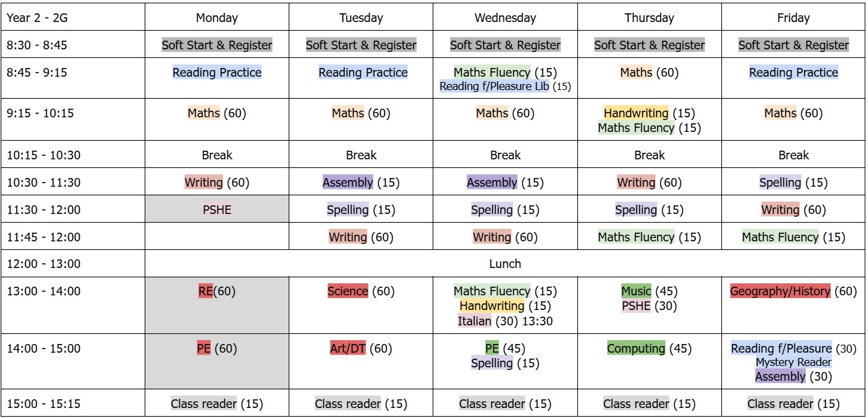Click the Wednesday column header
Screen dimensions: 868x418
coord(505,18)
